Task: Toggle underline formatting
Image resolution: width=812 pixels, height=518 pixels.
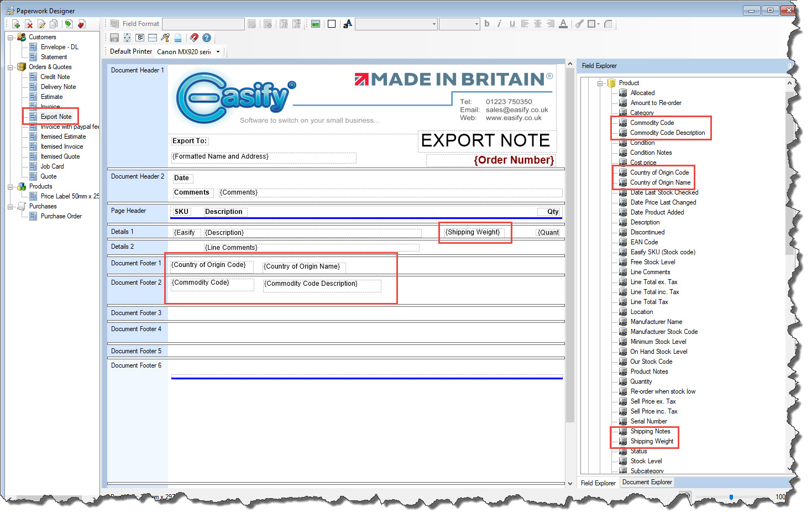Action: pyautogui.click(x=512, y=24)
